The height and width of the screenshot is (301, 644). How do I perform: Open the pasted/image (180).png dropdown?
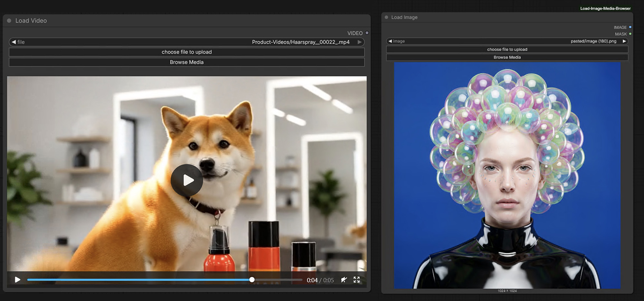(x=507, y=41)
